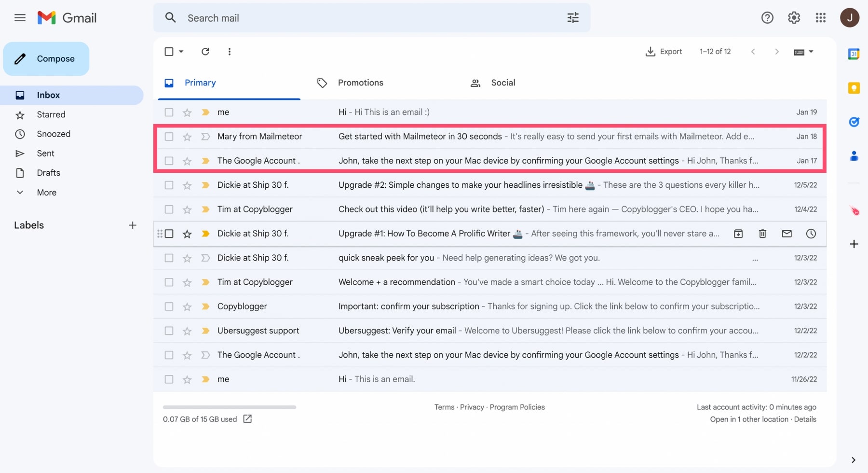Open the account avatar J

849,18
